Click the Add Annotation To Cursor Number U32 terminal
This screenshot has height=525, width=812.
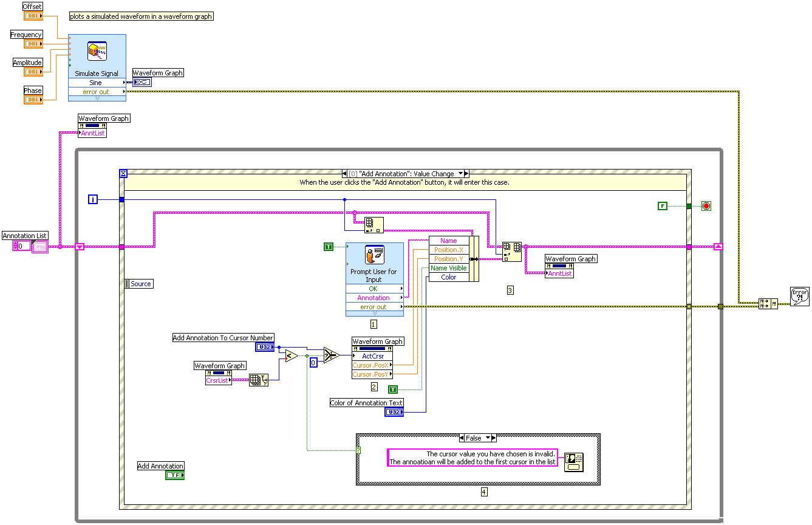[x=265, y=347]
